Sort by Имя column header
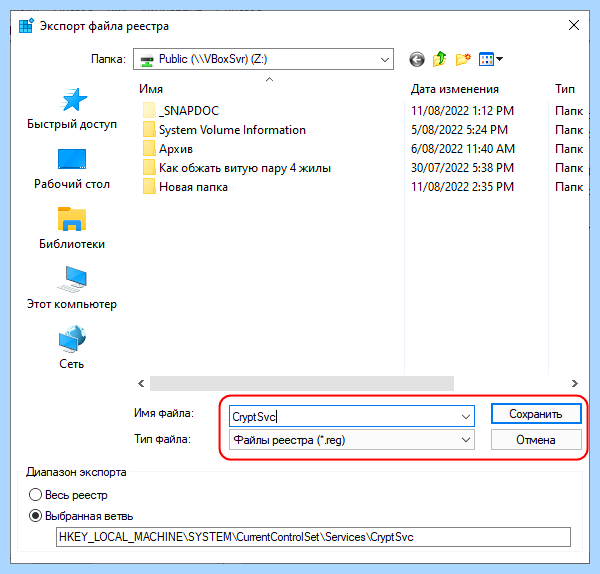This screenshot has height=574, width=600. click(151, 89)
